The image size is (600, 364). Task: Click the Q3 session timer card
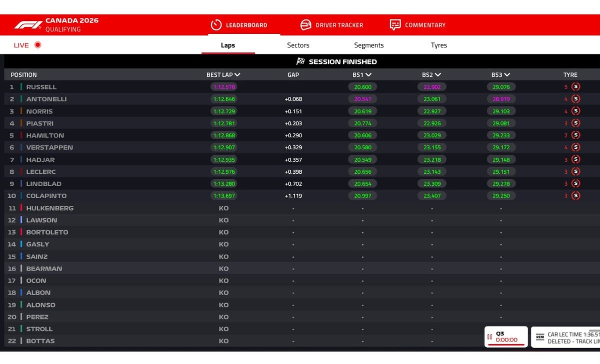pyautogui.click(x=506, y=337)
